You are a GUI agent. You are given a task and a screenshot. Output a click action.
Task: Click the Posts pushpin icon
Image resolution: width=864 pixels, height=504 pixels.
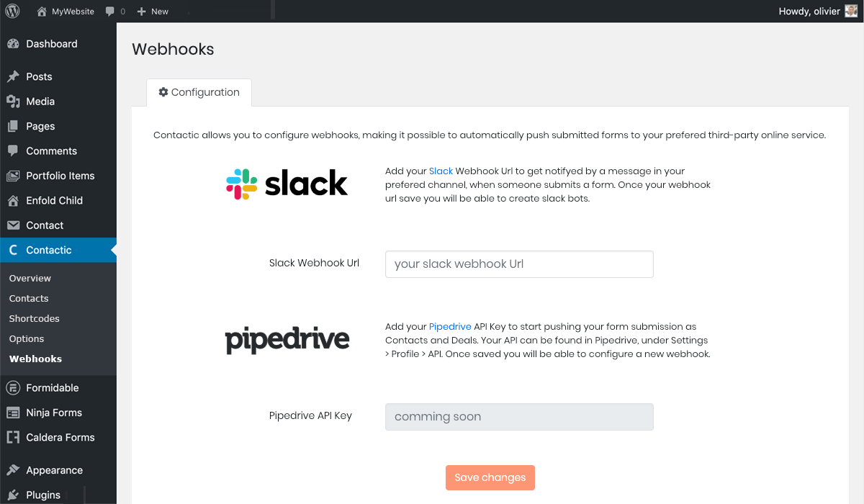(x=13, y=77)
